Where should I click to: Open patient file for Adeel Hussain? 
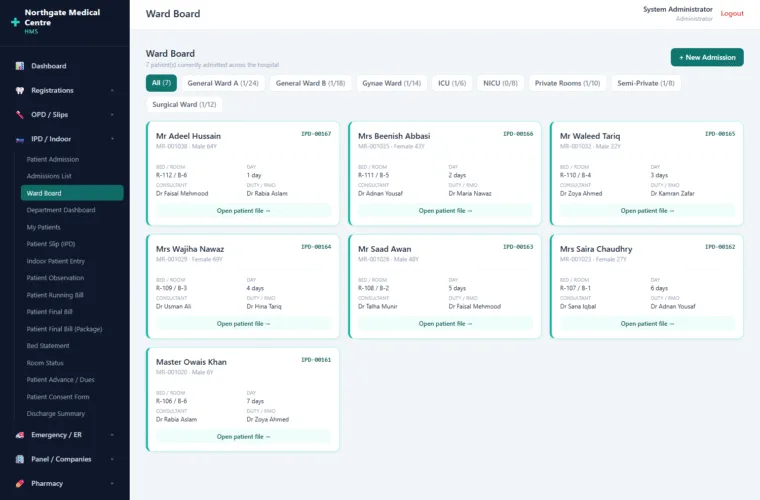pos(243,211)
